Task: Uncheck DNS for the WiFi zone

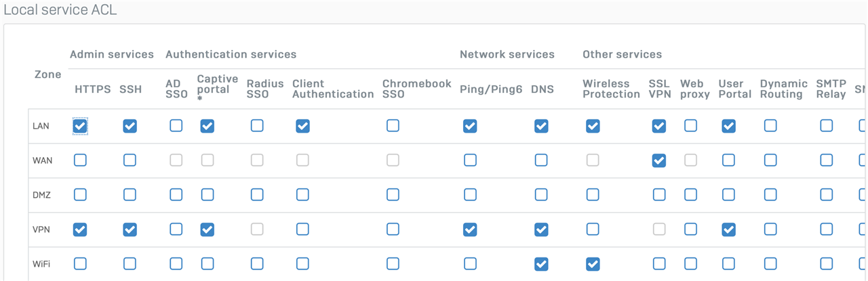Action: pyautogui.click(x=541, y=264)
